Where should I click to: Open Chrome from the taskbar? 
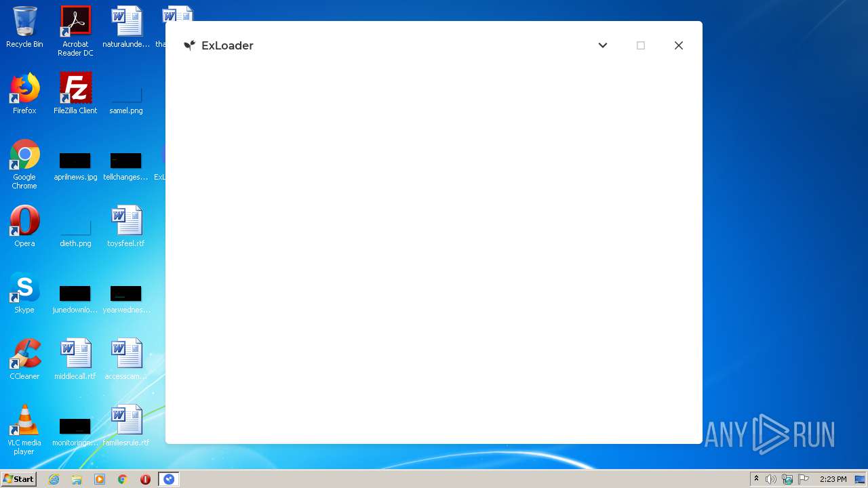click(x=123, y=479)
